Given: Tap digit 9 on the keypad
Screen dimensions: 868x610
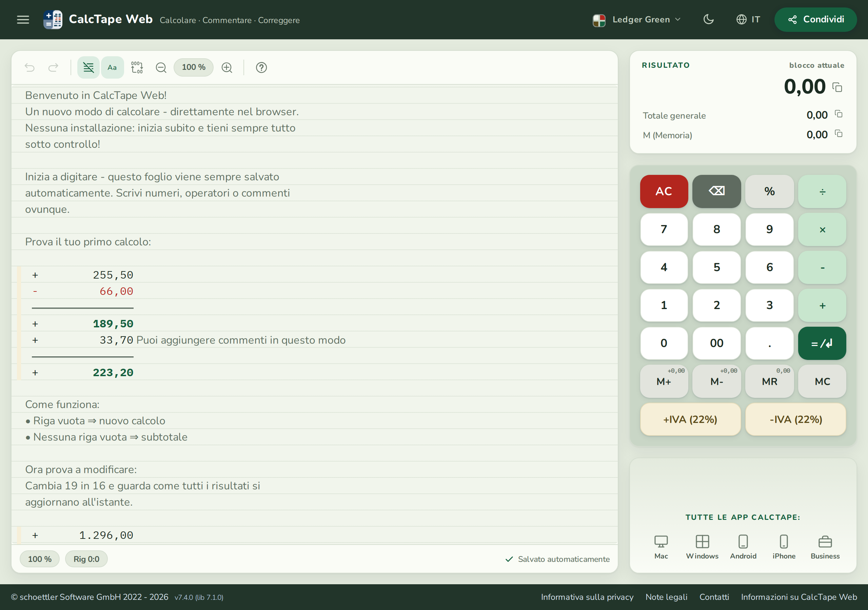Looking at the screenshot, I should [769, 229].
